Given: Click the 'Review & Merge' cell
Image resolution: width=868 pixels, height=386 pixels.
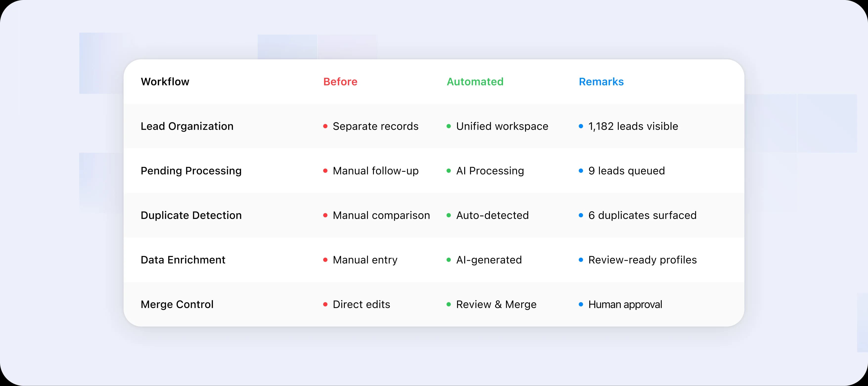Looking at the screenshot, I should point(496,304).
